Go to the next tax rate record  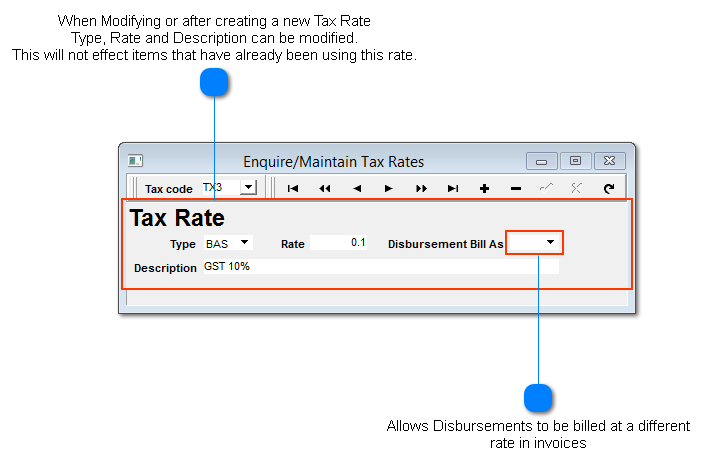pyautogui.click(x=389, y=188)
